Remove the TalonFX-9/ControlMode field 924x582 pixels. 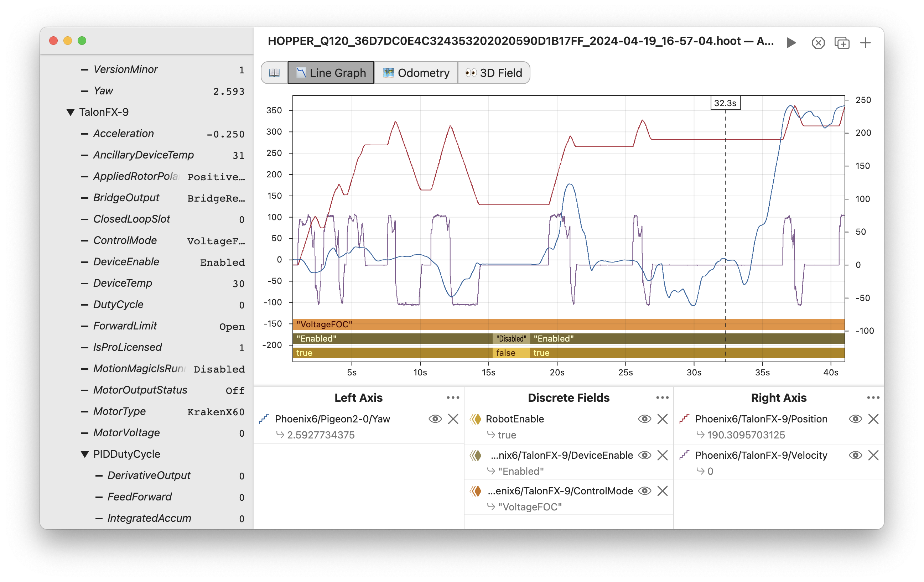663,491
